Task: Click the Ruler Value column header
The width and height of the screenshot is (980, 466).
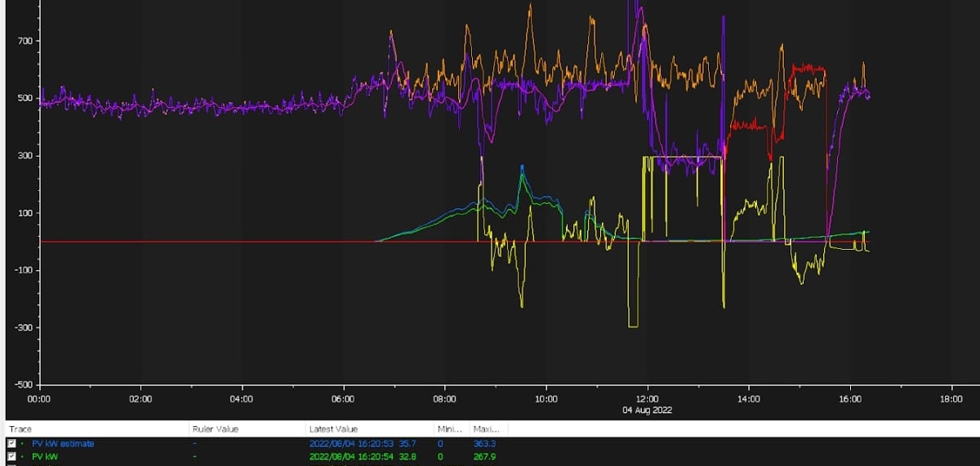Action: pos(247,428)
